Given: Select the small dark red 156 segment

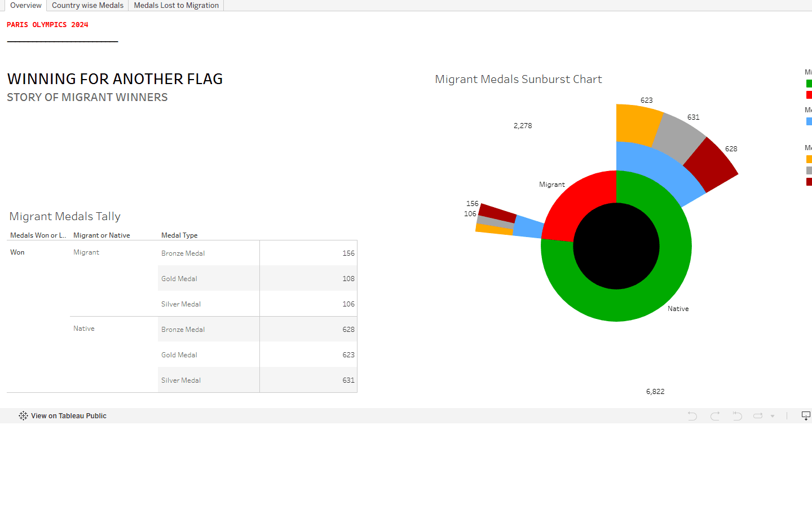Looking at the screenshot, I should [497, 213].
